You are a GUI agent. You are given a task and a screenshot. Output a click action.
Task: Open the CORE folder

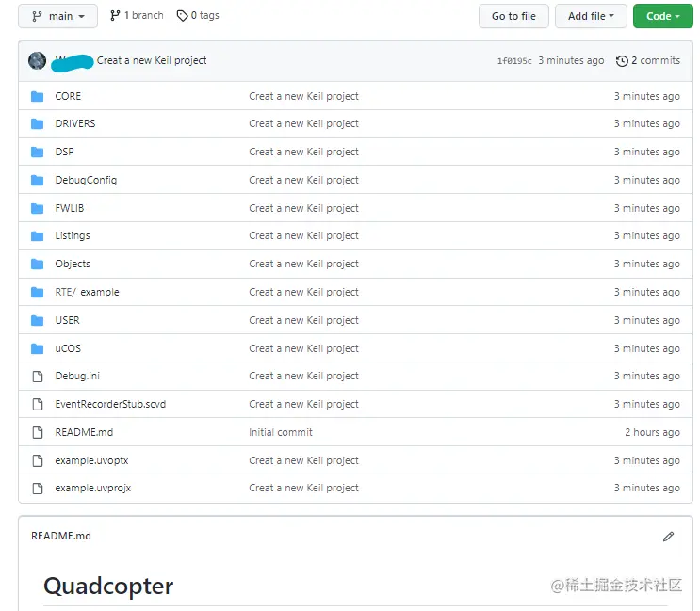click(68, 96)
